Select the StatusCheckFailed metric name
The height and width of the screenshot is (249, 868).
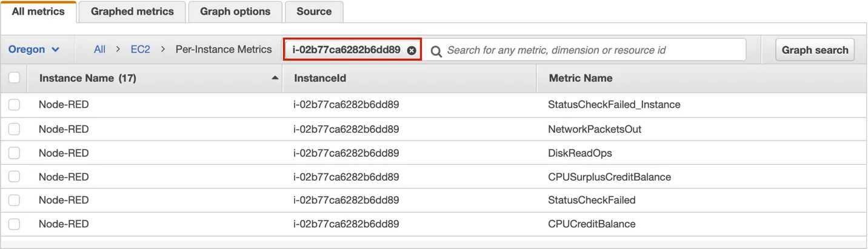pyautogui.click(x=592, y=201)
